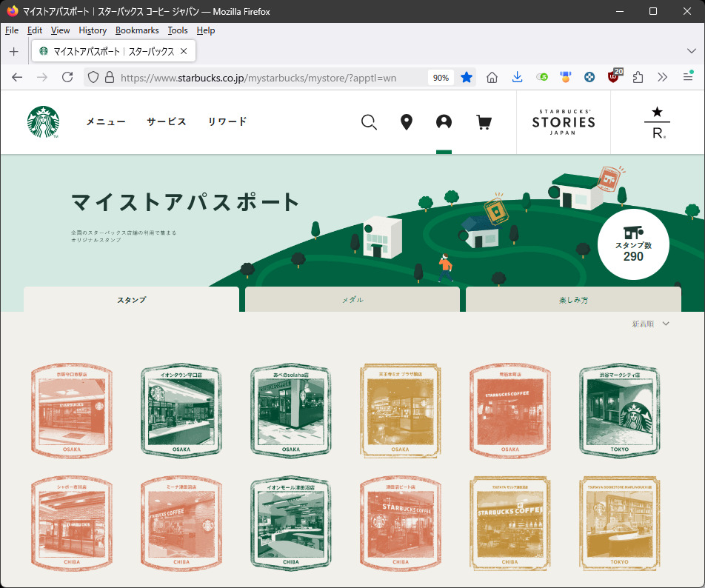This screenshot has width=705, height=588.
Task: Click the Starbucks Rewards star icon
Action: 657,122
